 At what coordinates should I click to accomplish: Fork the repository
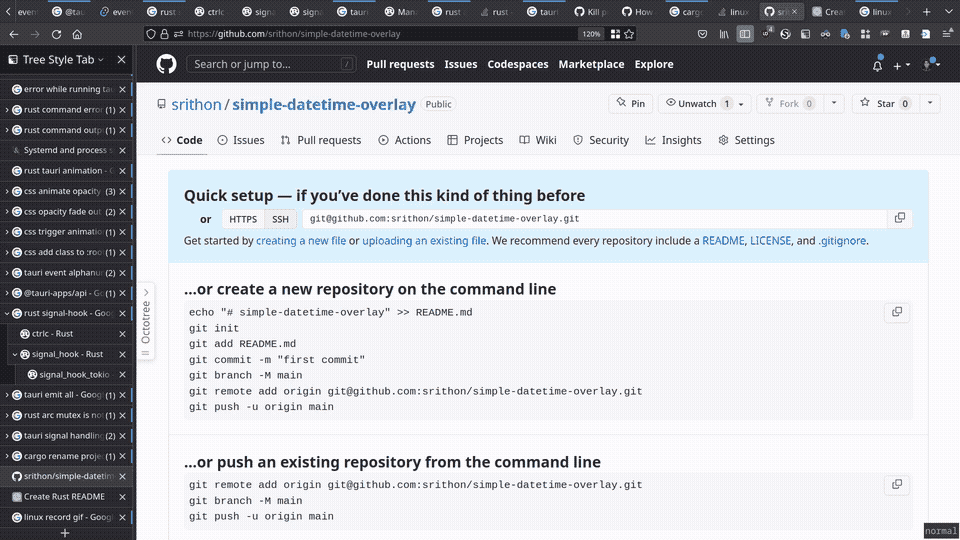coord(789,103)
